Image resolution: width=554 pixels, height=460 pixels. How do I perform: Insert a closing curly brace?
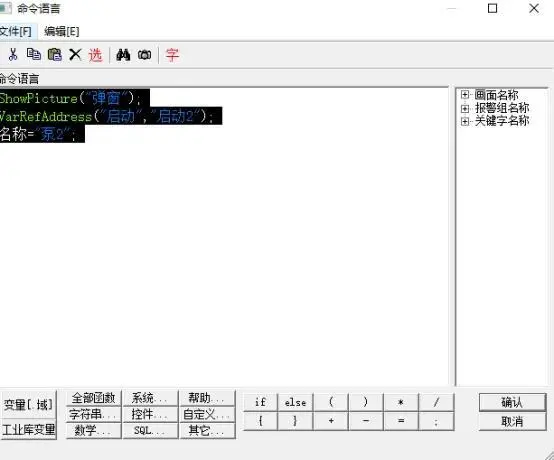[295, 421]
